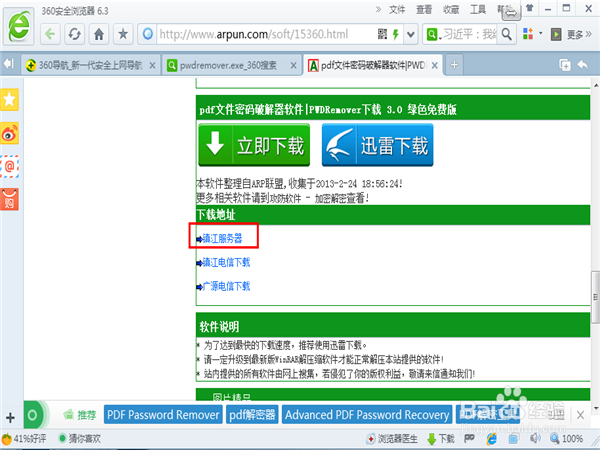Click the green circle icon on the recommendation bar

[33, 415]
